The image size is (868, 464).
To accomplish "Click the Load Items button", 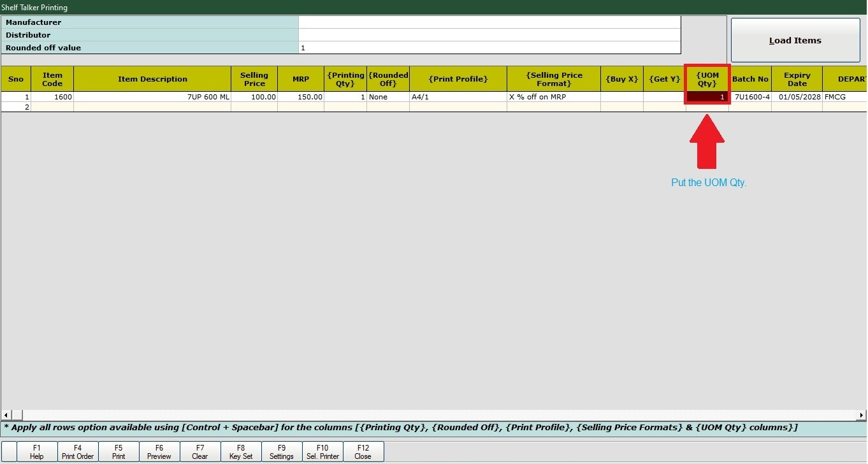I will coord(795,40).
